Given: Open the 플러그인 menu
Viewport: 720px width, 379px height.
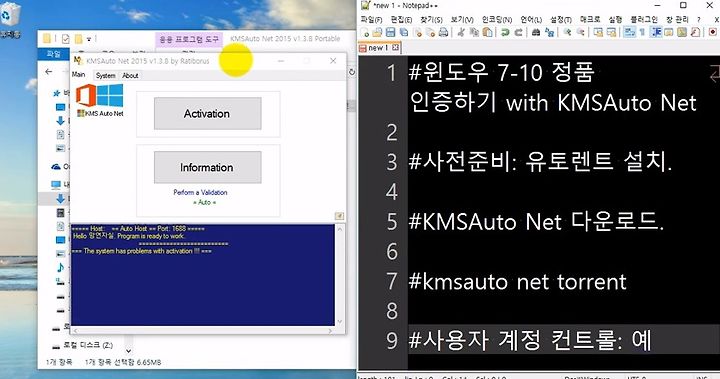Looking at the screenshot, I should pyautogui.click(x=644, y=19).
